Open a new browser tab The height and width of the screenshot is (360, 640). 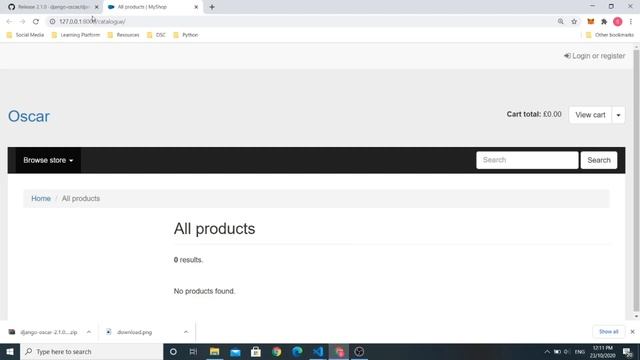tap(212, 7)
